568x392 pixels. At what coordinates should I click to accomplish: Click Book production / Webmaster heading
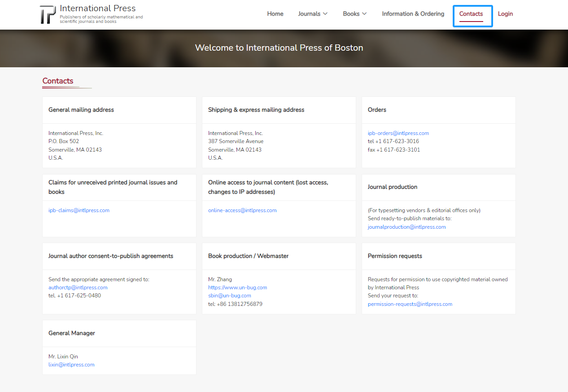(x=249, y=256)
